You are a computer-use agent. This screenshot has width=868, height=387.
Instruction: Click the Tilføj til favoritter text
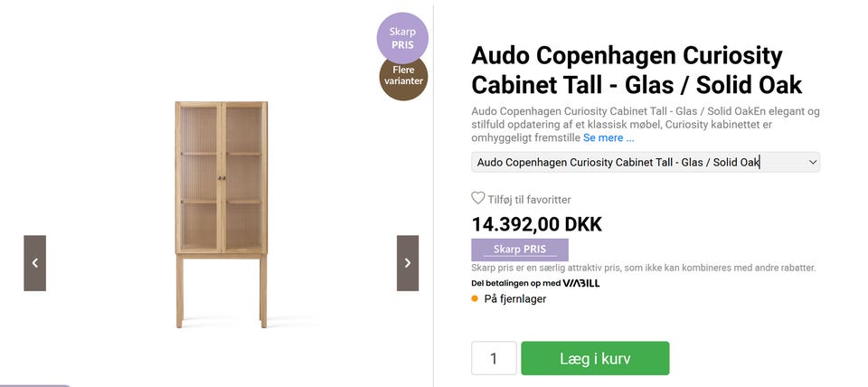tap(529, 200)
